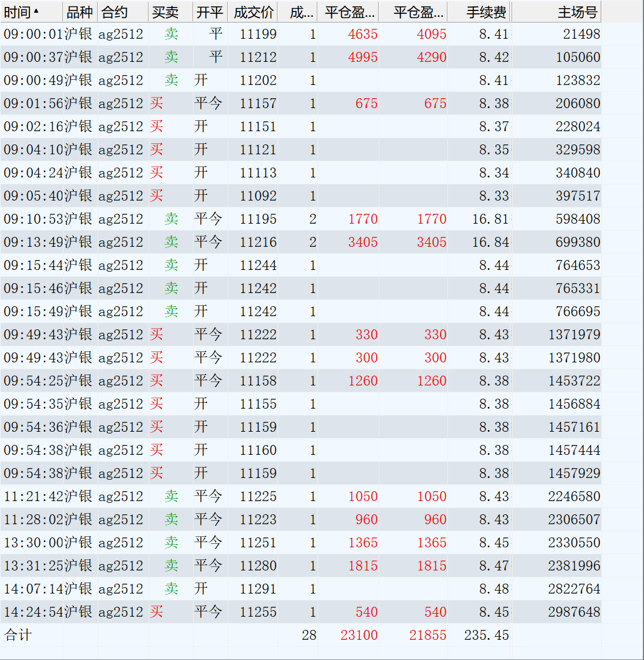The image size is (644, 660).
Task: Click the 合计 total row label
Action: (18, 635)
